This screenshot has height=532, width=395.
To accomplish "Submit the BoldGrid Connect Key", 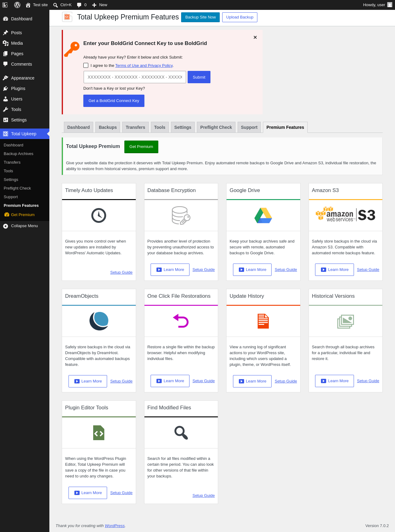I will click(199, 77).
